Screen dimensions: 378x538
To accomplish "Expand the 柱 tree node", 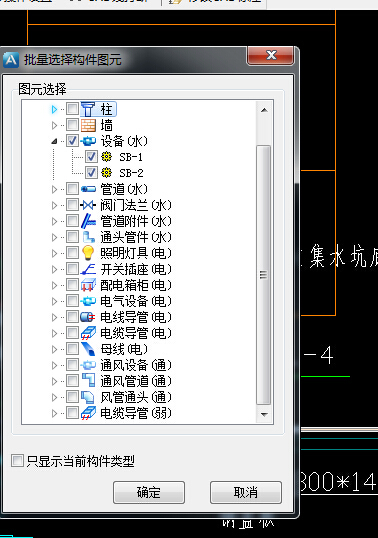I will (x=54, y=109).
